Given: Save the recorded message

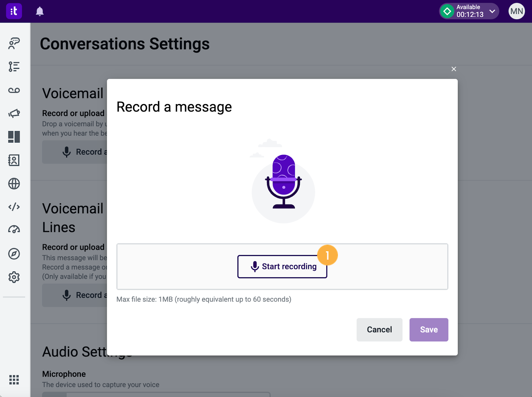Looking at the screenshot, I should pyautogui.click(x=429, y=330).
